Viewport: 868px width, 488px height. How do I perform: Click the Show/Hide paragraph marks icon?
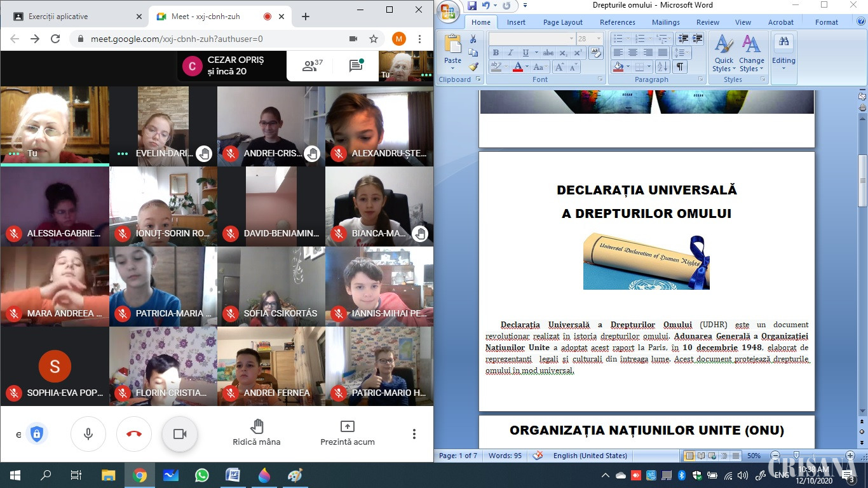coord(680,67)
